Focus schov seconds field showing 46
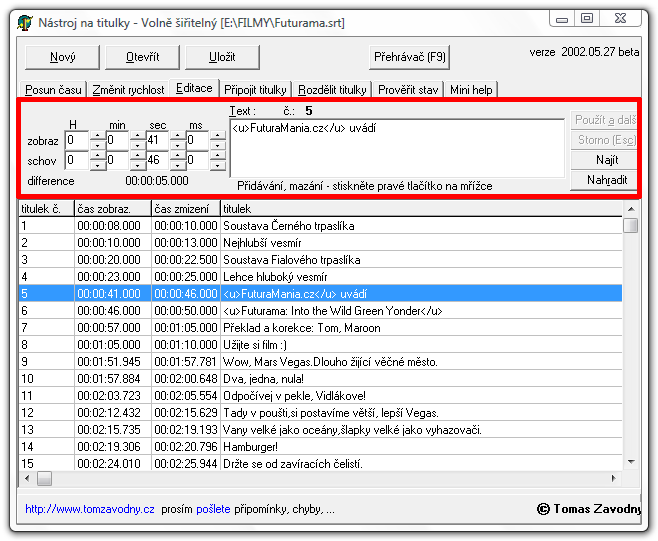Viewport: 658px width, 541px height. coord(157,160)
